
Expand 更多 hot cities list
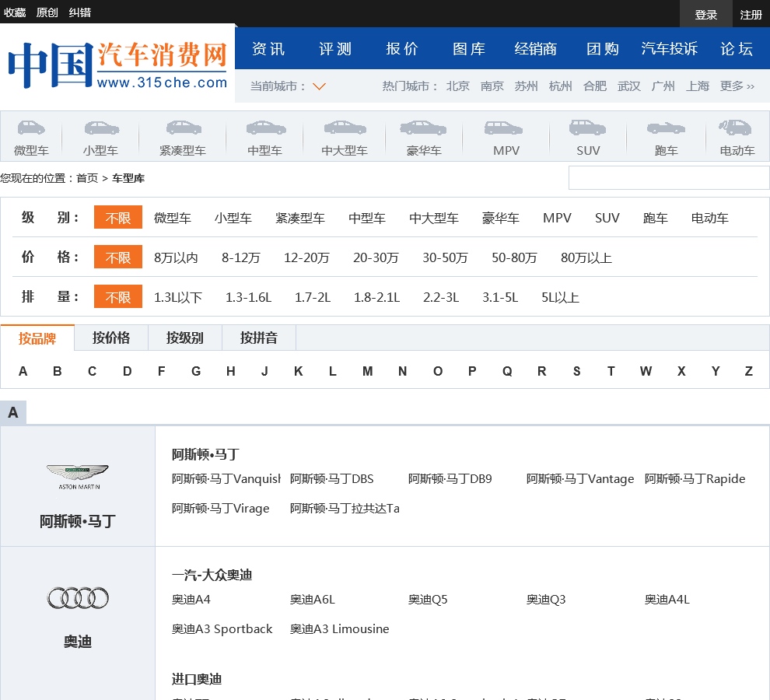coord(737,86)
